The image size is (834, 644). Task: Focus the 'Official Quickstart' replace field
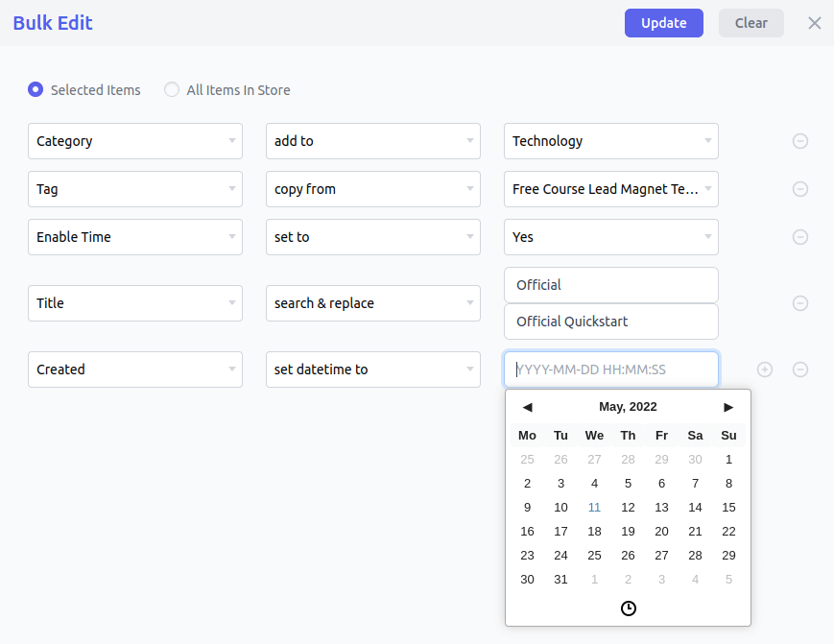click(x=611, y=322)
